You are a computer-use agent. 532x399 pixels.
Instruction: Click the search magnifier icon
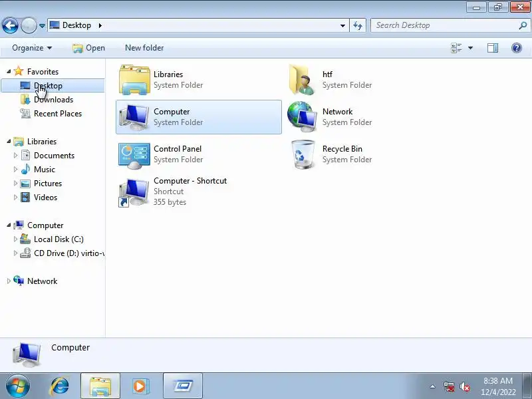523,25
